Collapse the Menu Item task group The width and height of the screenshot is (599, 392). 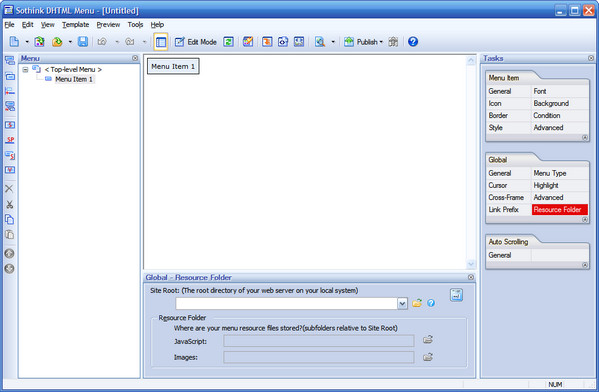tap(585, 138)
